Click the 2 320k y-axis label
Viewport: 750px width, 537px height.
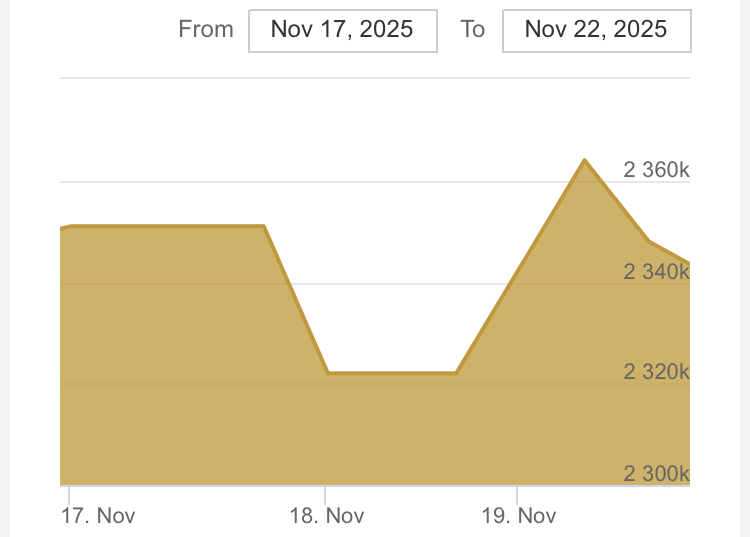pyautogui.click(x=656, y=372)
